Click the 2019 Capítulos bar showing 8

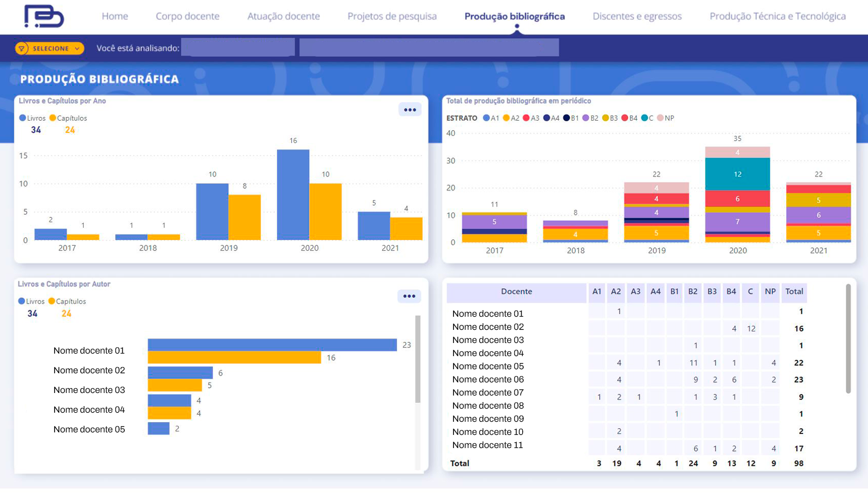(x=244, y=217)
